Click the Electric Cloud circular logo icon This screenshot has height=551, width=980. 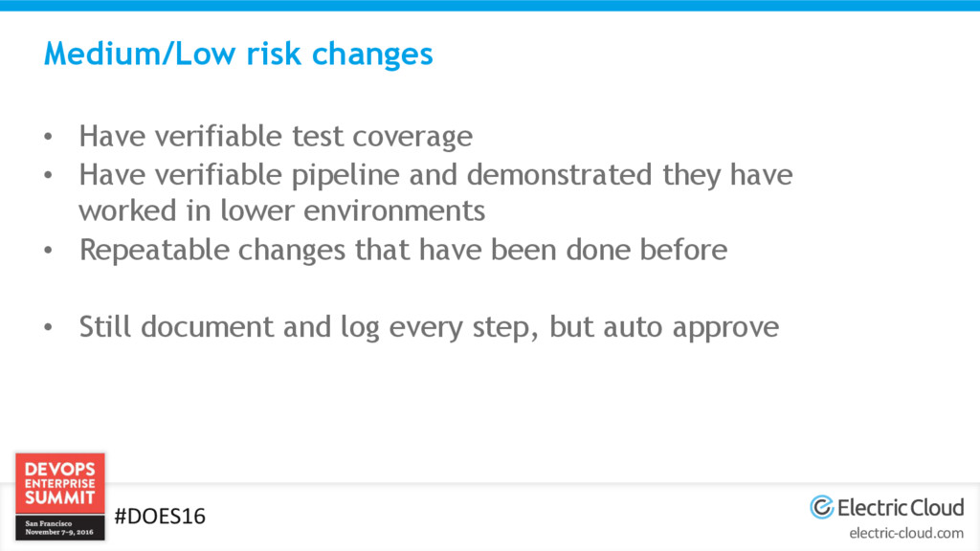point(821,507)
